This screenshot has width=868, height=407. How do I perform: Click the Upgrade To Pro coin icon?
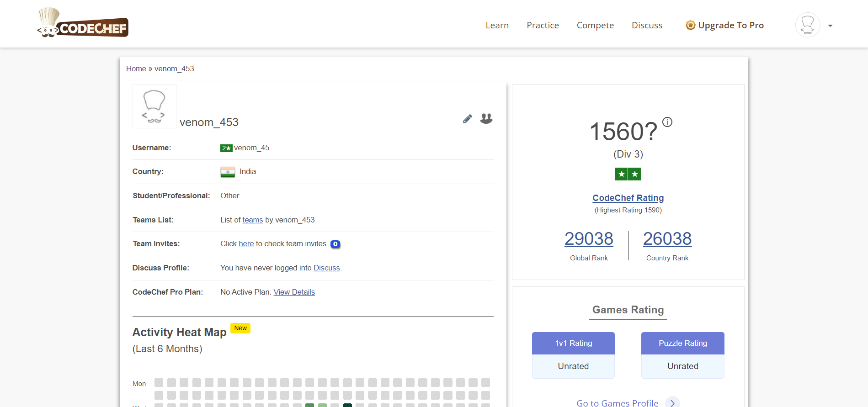click(690, 25)
